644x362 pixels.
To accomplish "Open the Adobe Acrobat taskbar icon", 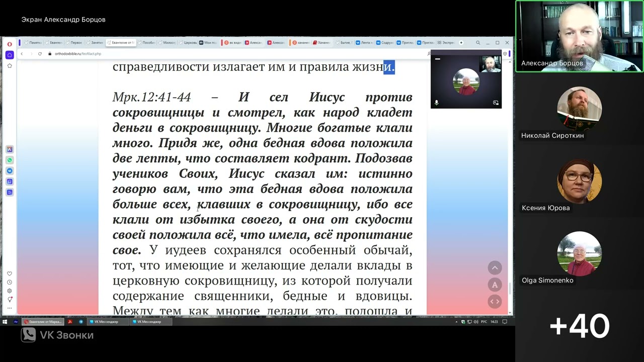I will [70, 321].
